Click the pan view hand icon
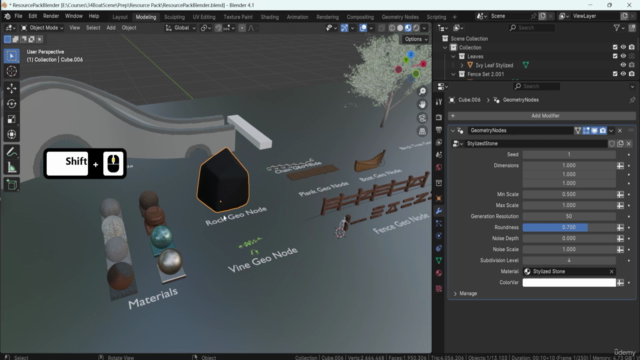Screen dimensions: 640x360 (422, 104)
